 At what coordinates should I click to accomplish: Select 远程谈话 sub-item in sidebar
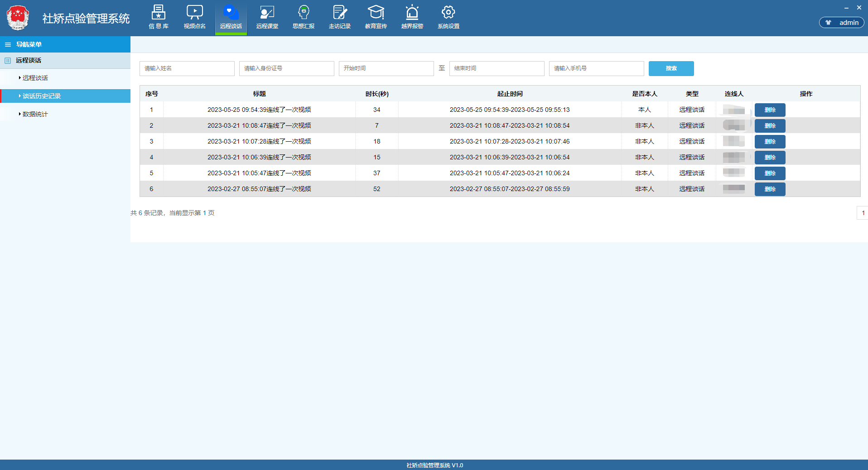[x=35, y=78]
